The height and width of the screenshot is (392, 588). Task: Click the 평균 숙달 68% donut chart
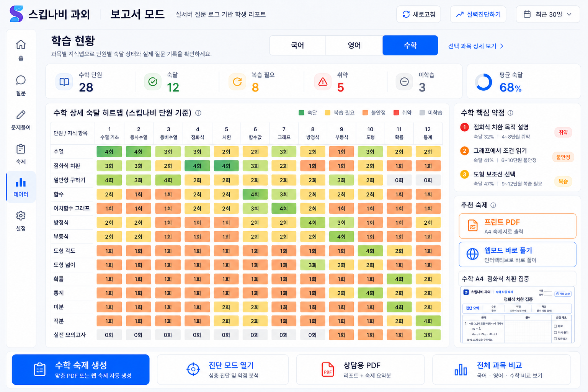(483, 82)
